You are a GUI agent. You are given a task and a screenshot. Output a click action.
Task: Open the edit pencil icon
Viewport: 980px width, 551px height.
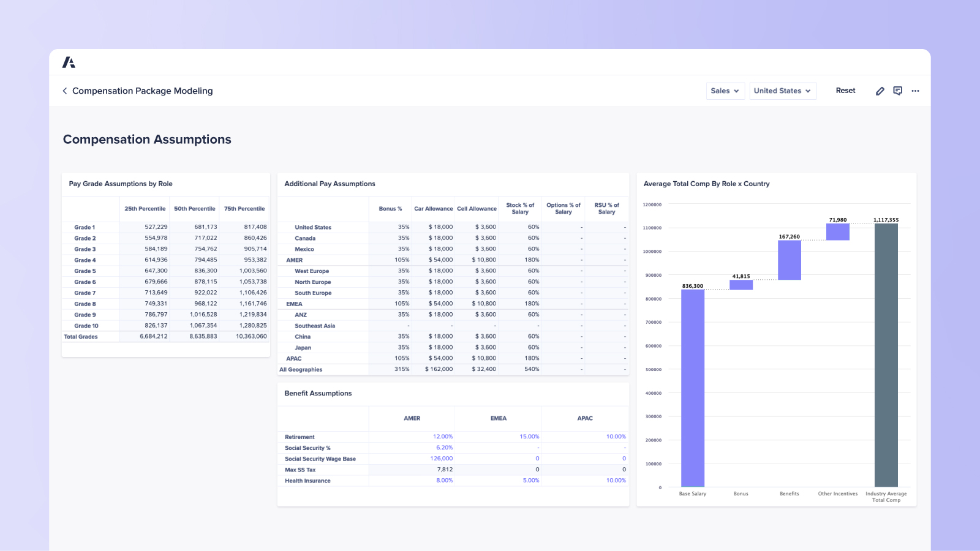(x=880, y=91)
